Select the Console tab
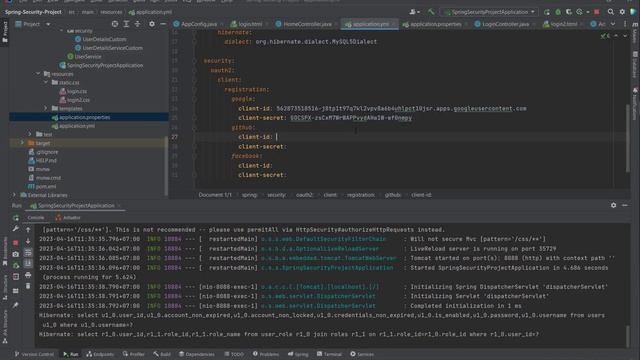Image resolution: width=640 pixels, height=360 pixels. [x=36, y=218]
